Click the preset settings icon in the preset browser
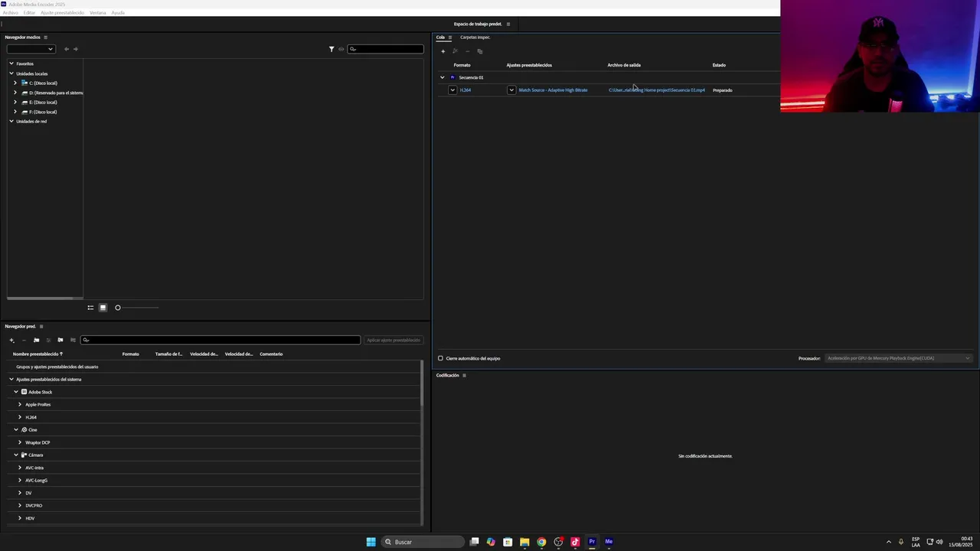Image resolution: width=980 pixels, height=551 pixels. [x=48, y=340]
